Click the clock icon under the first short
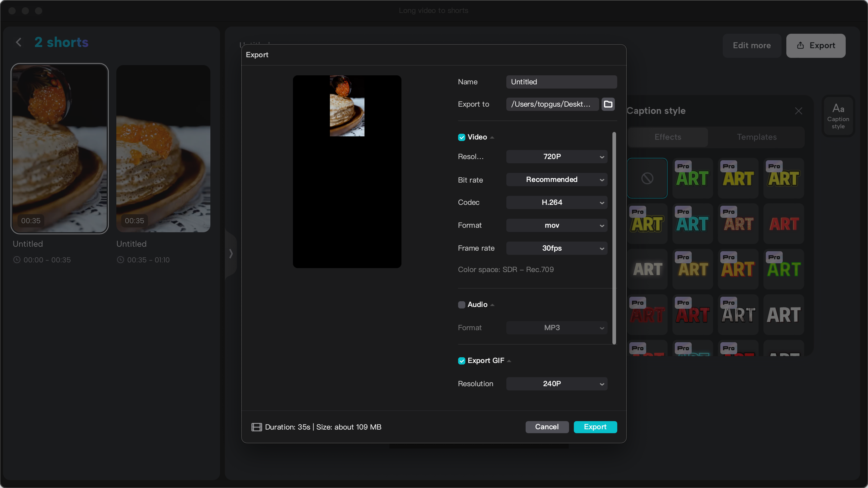 pos(17,259)
